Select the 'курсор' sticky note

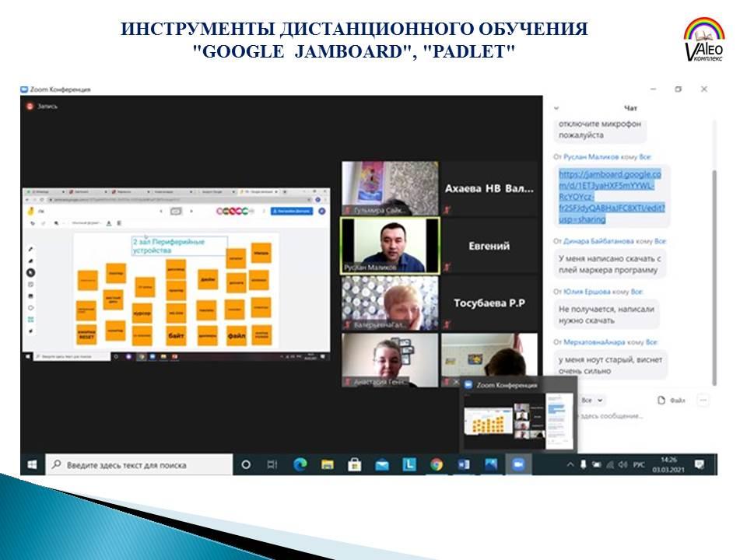tap(142, 313)
